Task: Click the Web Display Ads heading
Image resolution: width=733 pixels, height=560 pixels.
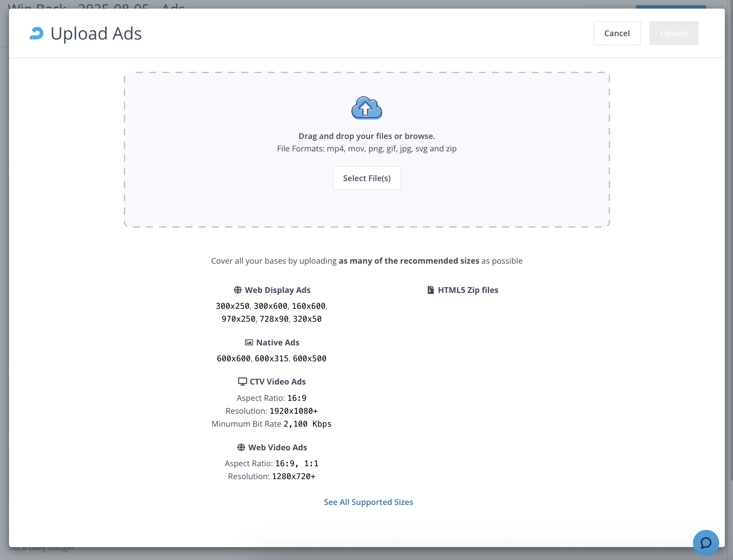Action: tap(277, 290)
